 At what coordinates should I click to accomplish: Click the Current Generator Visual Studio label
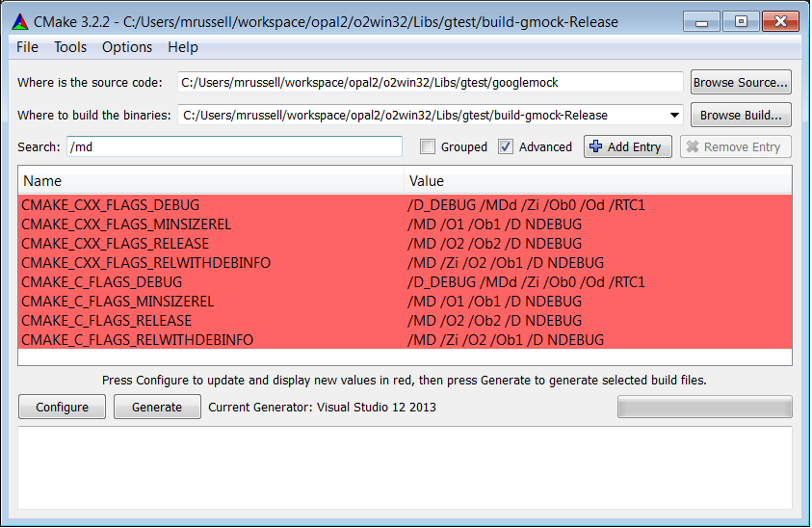(x=322, y=408)
